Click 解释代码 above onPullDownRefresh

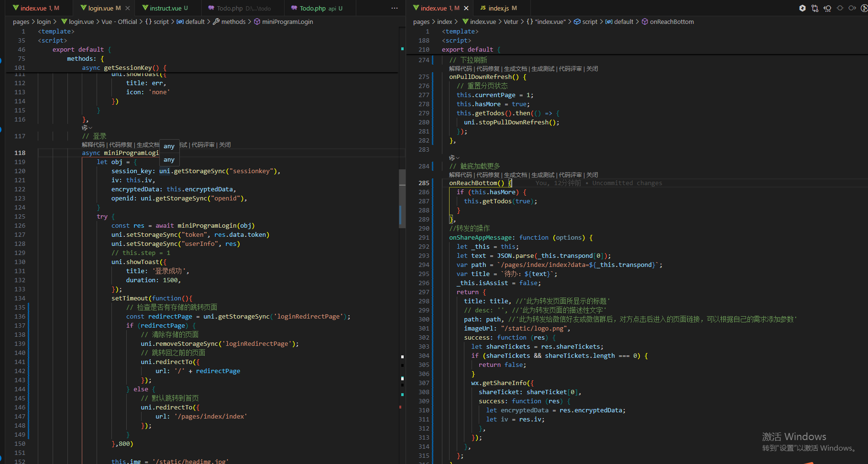click(461, 69)
